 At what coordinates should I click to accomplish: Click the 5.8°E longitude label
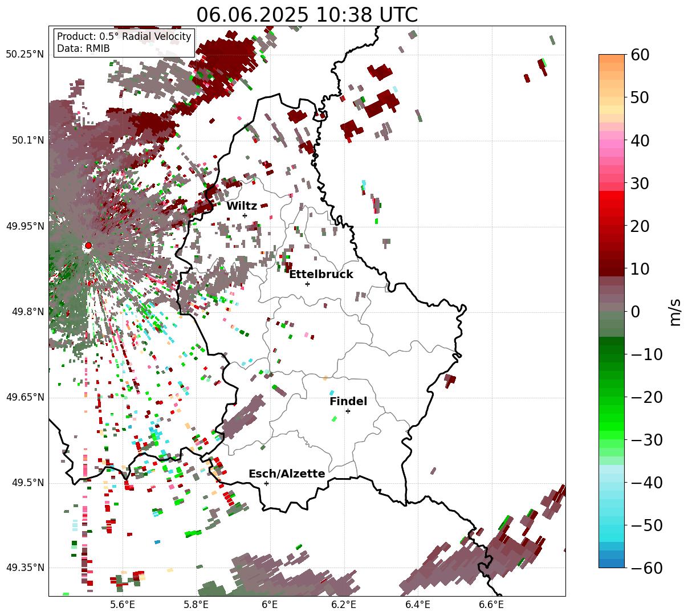196,605
